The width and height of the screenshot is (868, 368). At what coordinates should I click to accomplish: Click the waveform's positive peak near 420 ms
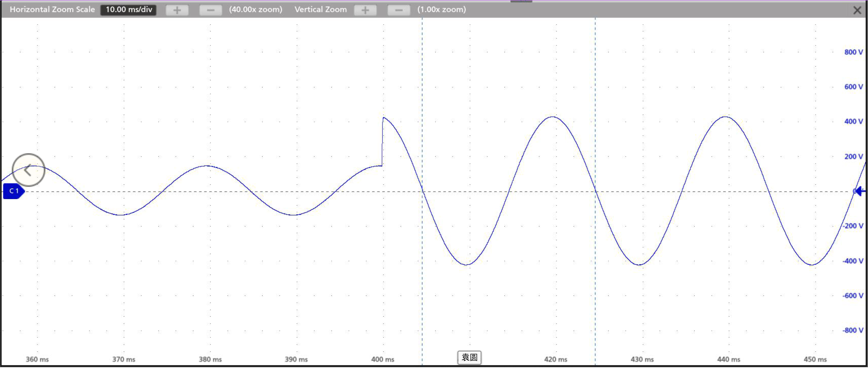point(552,117)
